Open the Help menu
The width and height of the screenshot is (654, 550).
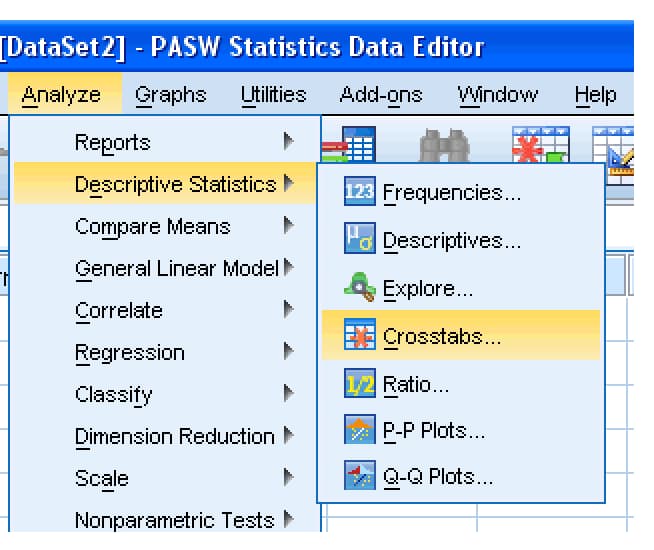[x=595, y=95]
